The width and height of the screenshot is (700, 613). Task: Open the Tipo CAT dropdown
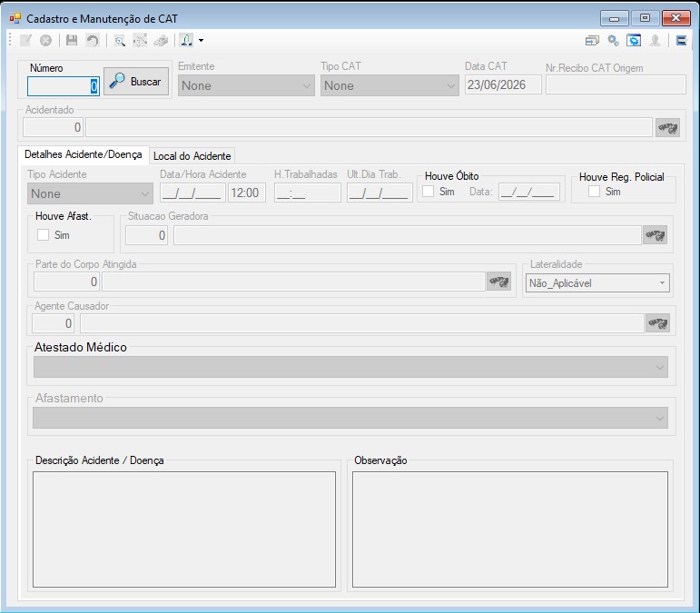click(389, 85)
